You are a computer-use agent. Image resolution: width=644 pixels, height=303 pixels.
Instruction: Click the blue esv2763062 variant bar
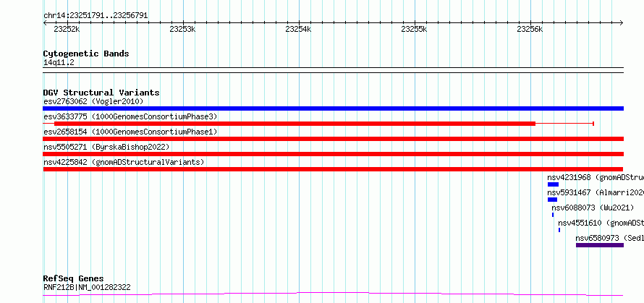coord(333,108)
